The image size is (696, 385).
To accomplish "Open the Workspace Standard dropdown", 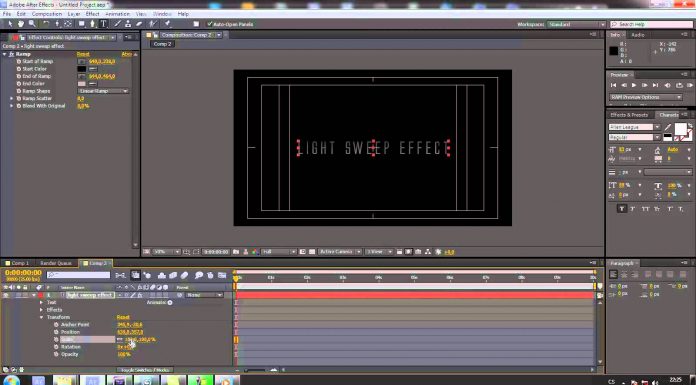I will point(576,24).
